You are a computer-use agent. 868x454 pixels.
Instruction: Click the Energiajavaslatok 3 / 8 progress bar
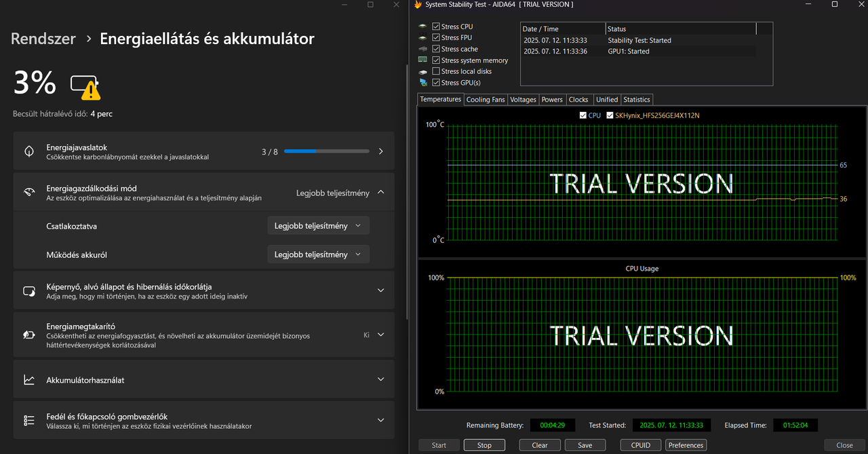pos(327,151)
